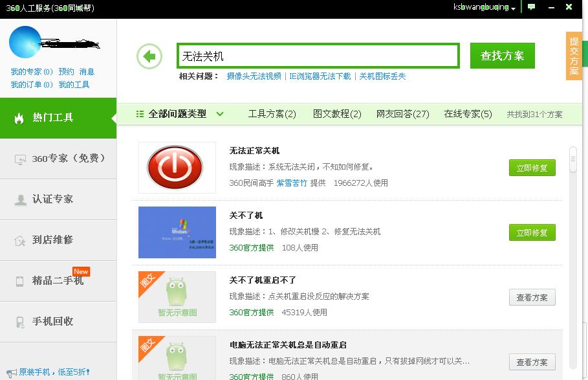The height and width of the screenshot is (380, 588).
Task: Click related question 摄像头无法视频
Action: [x=254, y=76]
